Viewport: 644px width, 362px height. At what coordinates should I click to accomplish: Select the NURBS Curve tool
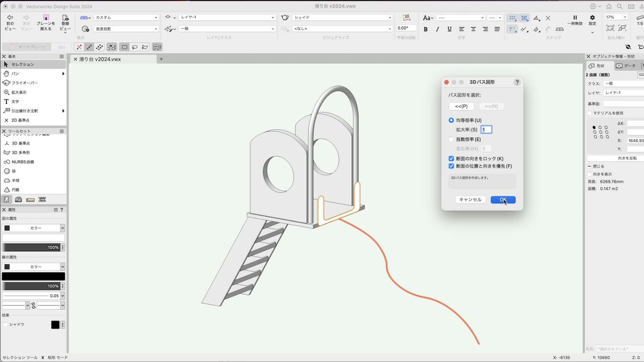(33, 162)
